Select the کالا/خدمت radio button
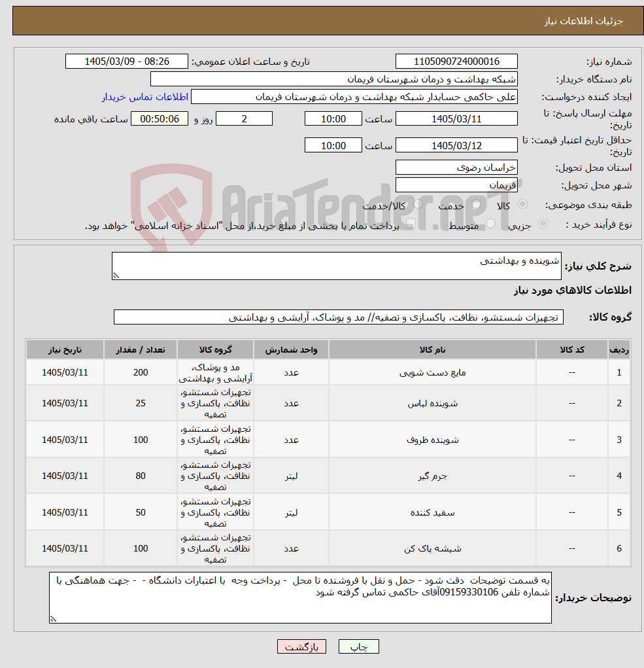 418,205
